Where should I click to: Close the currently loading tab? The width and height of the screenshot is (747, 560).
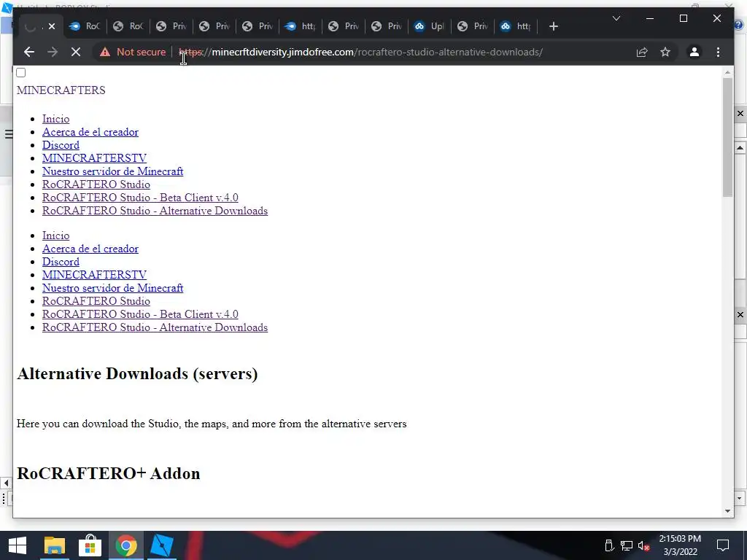coord(52,26)
